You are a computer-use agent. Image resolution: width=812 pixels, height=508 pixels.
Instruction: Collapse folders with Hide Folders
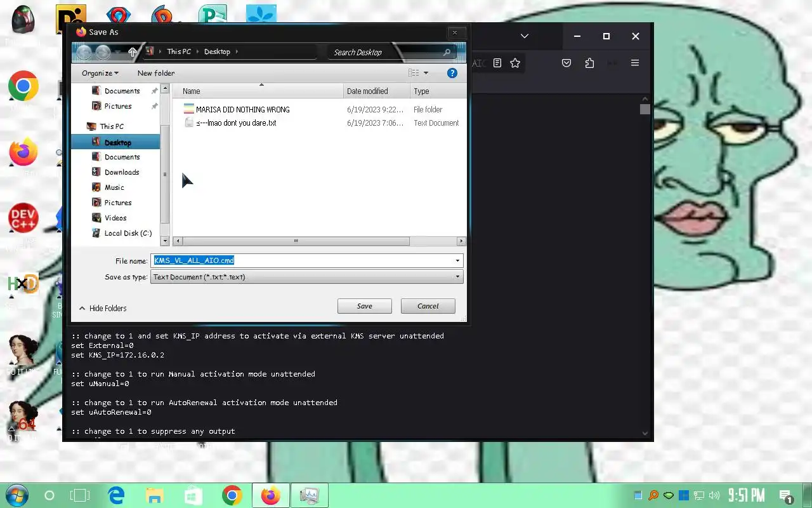(x=103, y=308)
